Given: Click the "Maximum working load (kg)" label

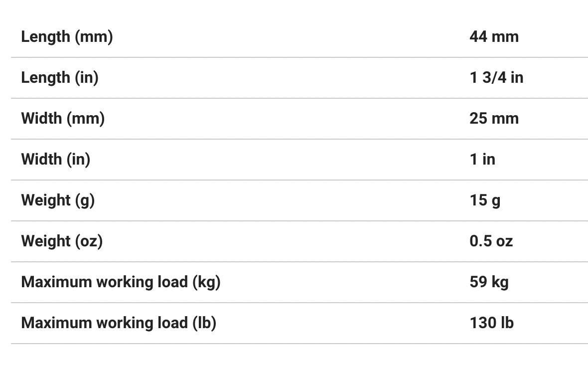Looking at the screenshot, I should point(121,282).
